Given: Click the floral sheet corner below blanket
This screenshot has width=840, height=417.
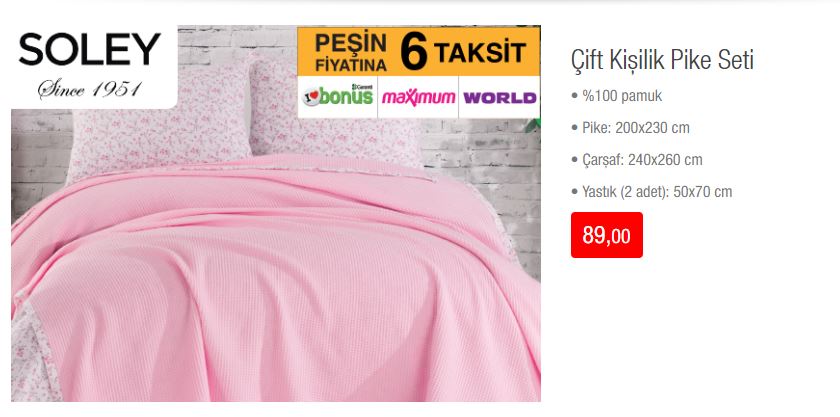Looking at the screenshot, I should click(x=33, y=354).
